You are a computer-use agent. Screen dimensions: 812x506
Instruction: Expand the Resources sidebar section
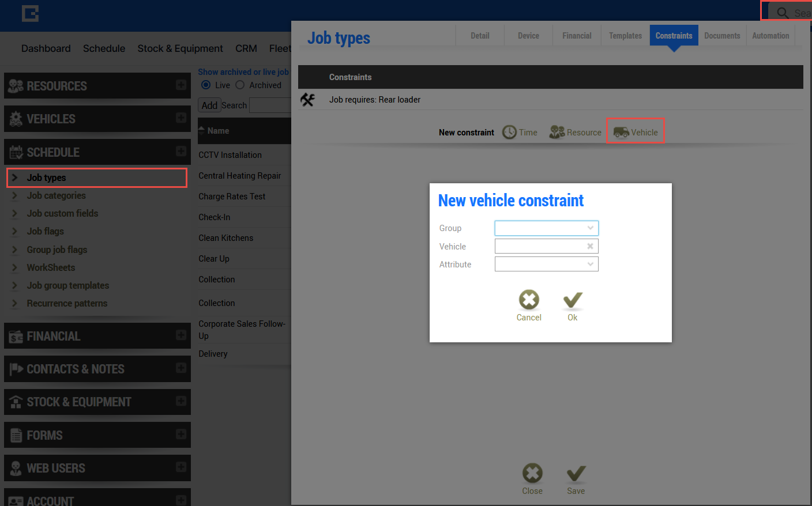(181, 85)
